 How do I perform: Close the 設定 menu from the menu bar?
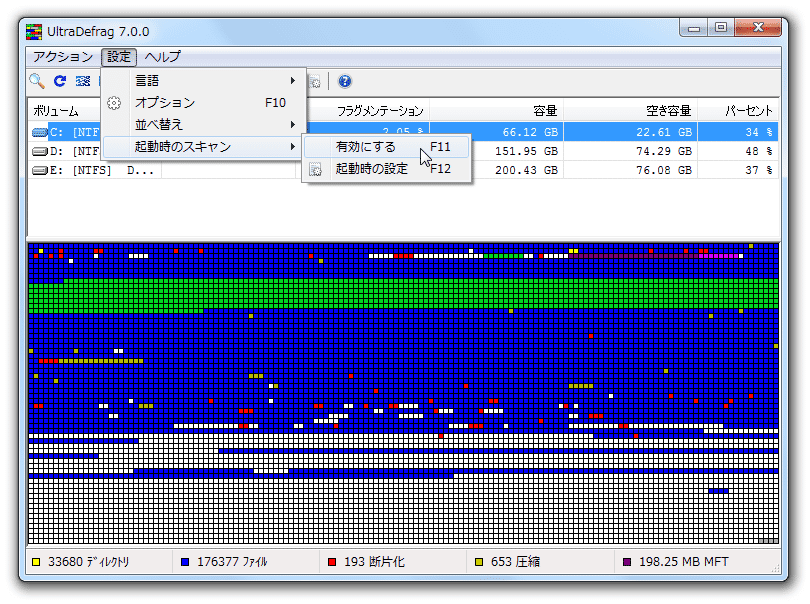tap(119, 57)
